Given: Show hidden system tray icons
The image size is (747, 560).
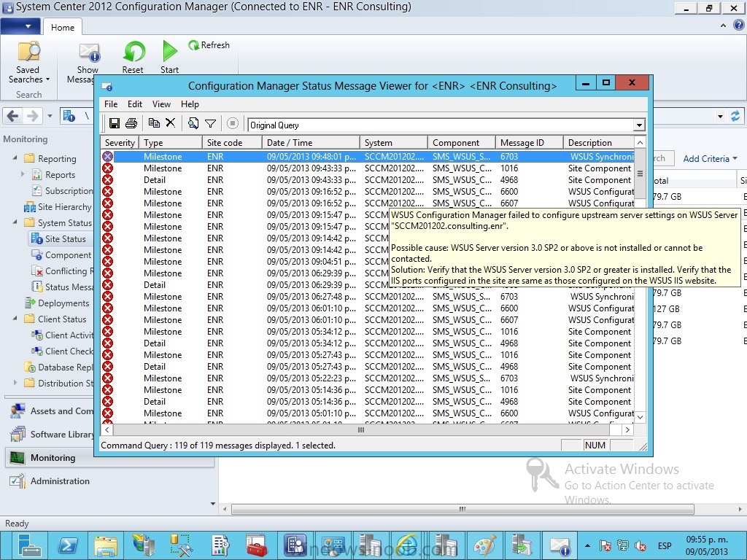Looking at the screenshot, I should (587, 545).
